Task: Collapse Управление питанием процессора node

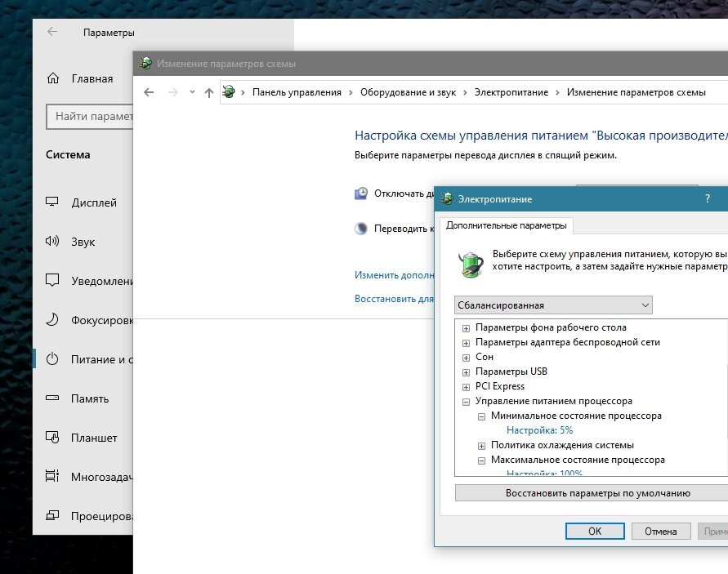Action: tap(467, 402)
